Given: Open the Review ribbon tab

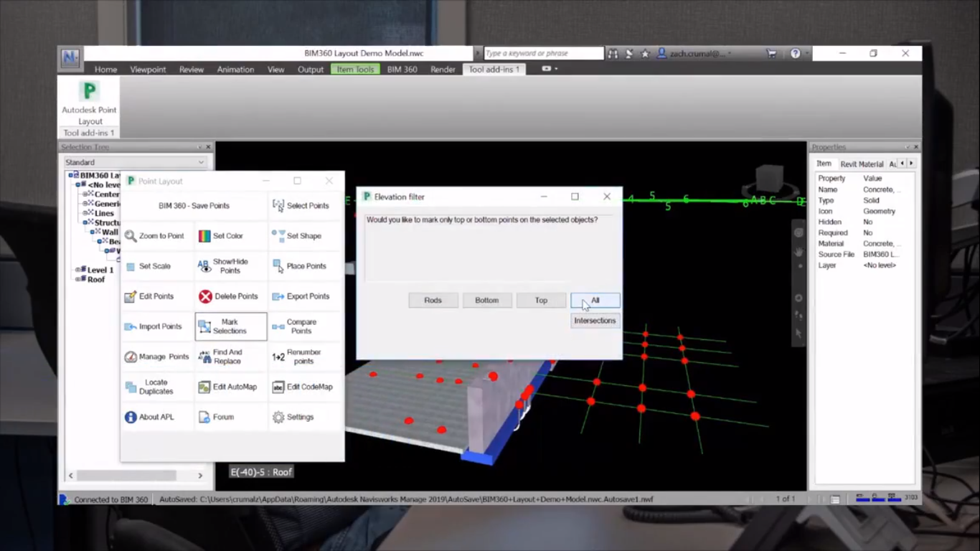Looking at the screenshot, I should pyautogui.click(x=192, y=70).
